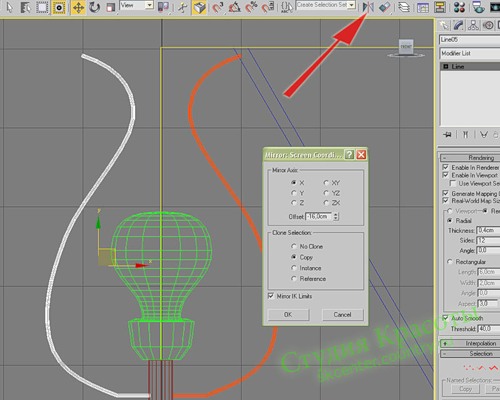Viewport: 500px width, 400px height.
Task: Select Vertex sub-object level icon
Action: (x=469, y=368)
